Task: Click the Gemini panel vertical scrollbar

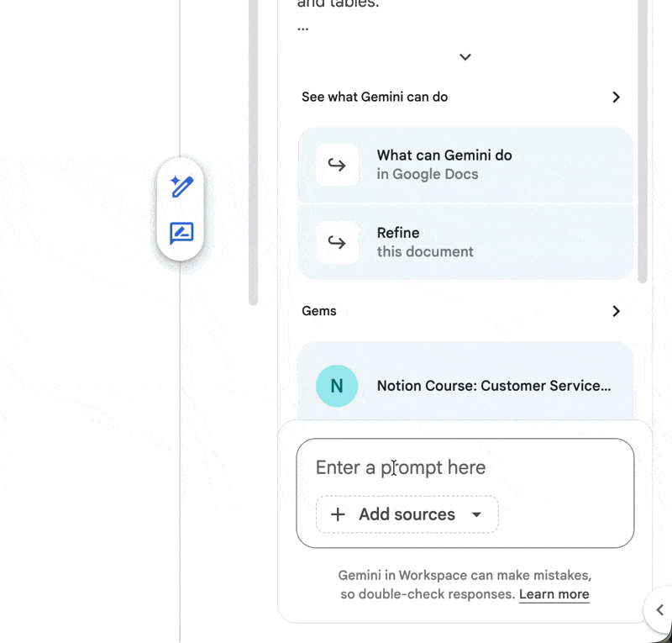Action: pyautogui.click(x=643, y=143)
